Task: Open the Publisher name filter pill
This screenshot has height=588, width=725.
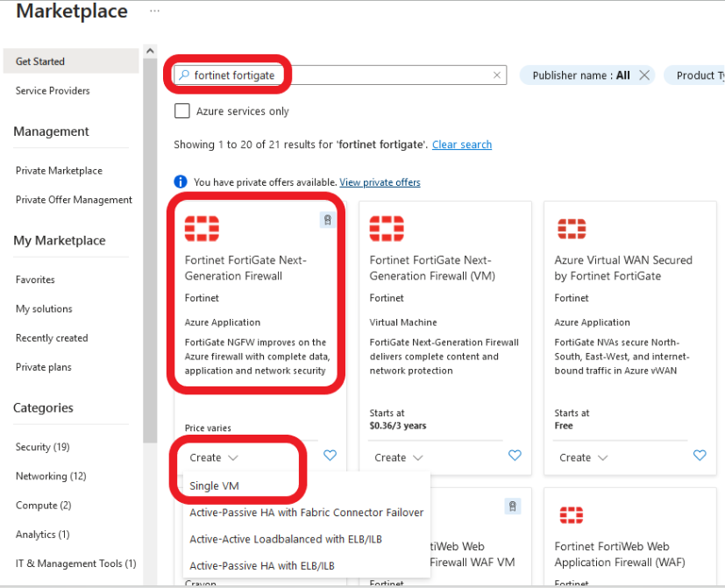Action: (581, 75)
